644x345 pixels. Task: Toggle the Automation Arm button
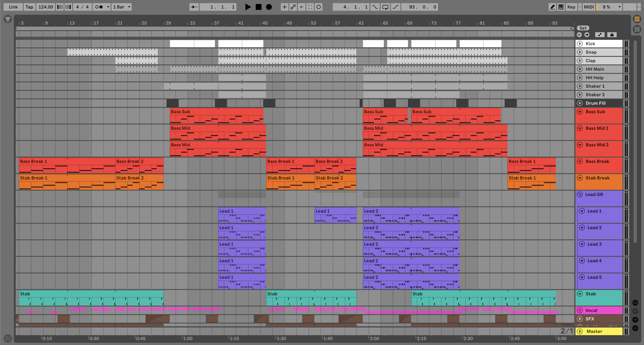(293, 7)
